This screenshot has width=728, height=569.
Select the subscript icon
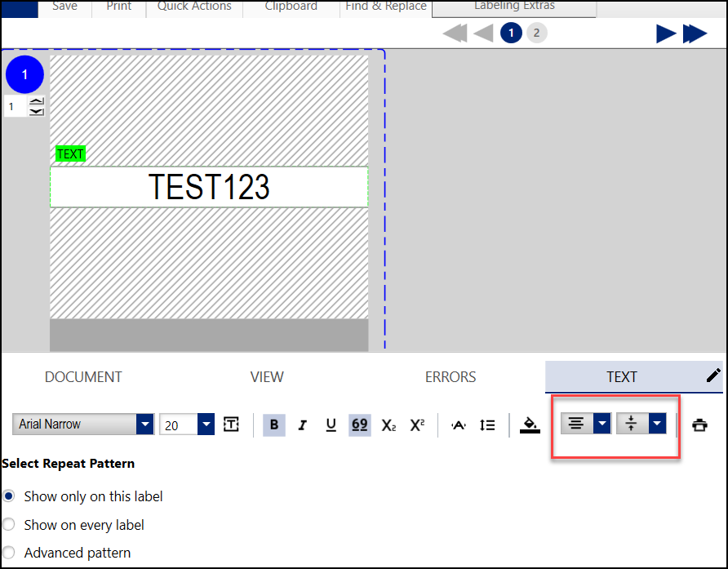pos(388,424)
